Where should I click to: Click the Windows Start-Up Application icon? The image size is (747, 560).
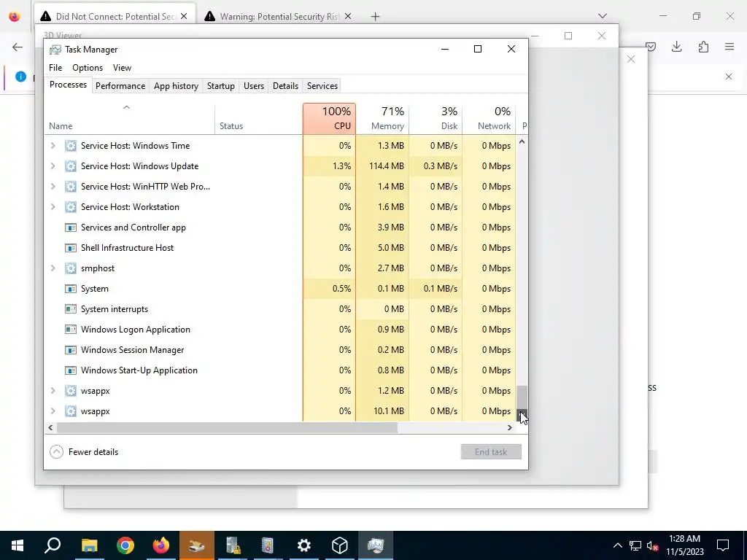pos(71,370)
